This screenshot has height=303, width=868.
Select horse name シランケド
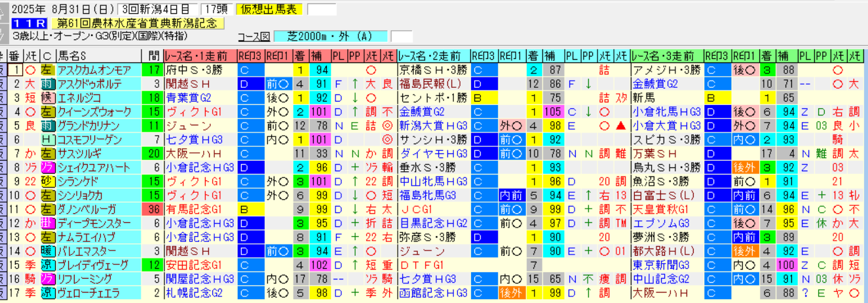pos(100,181)
